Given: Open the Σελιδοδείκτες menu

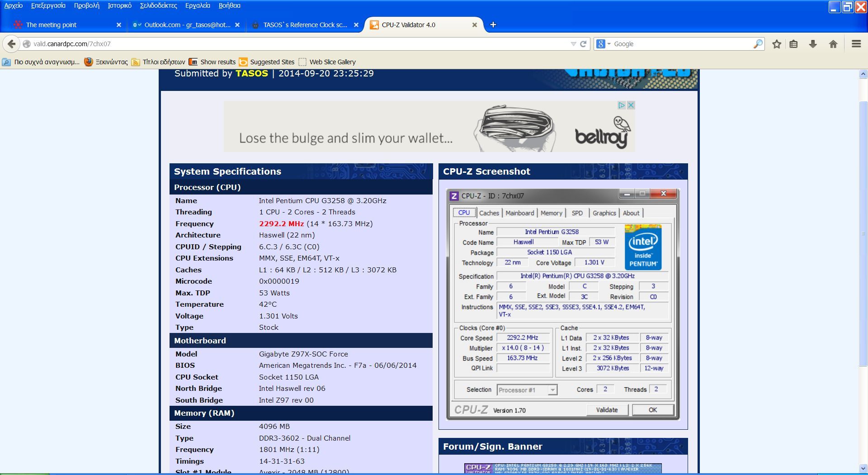Looking at the screenshot, I should (159, 5).
